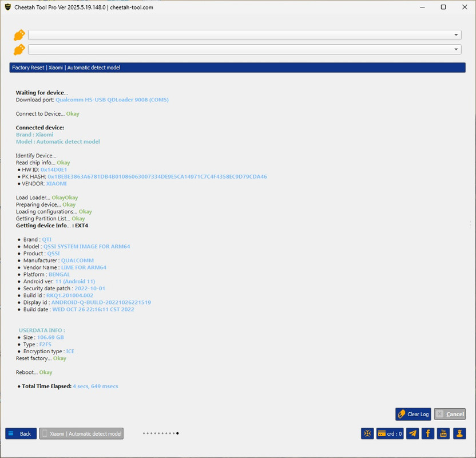Click the Product value QSSI
The image size is (476, 458).
[x=53, y=253]
